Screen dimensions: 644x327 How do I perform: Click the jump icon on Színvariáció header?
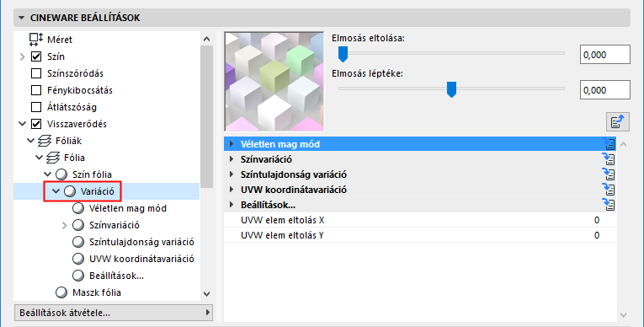click(609, 159)
